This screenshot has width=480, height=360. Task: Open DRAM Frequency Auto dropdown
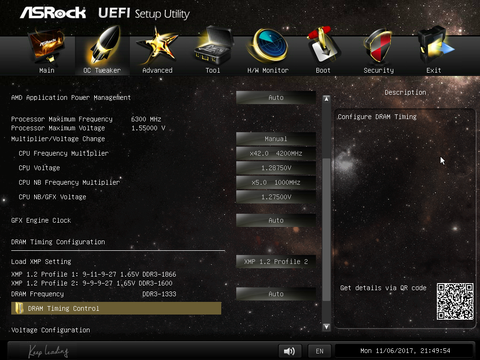(x=276, y=294)
